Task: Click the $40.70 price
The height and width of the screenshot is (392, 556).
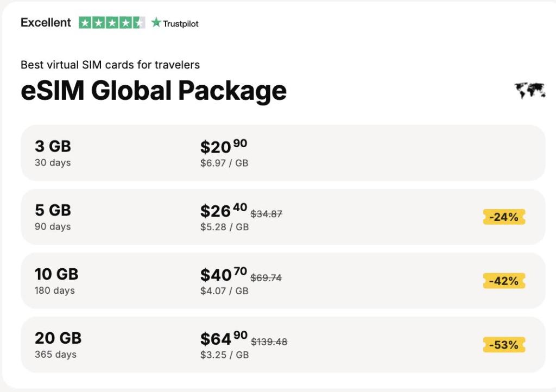Action: [x=224, y=275]
